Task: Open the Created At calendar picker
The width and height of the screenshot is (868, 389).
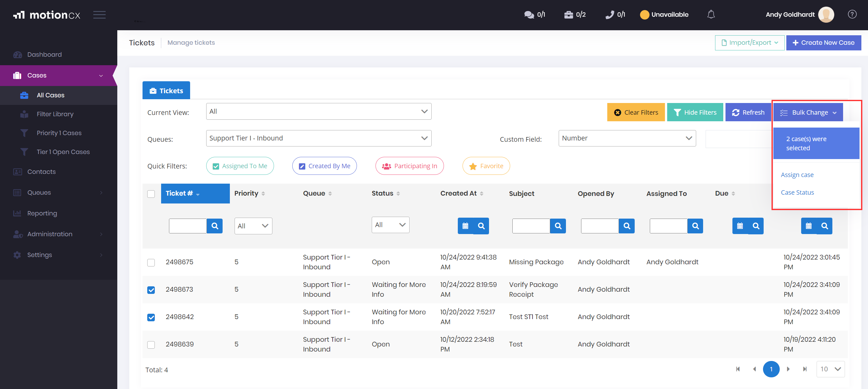Action: (465, 226)
